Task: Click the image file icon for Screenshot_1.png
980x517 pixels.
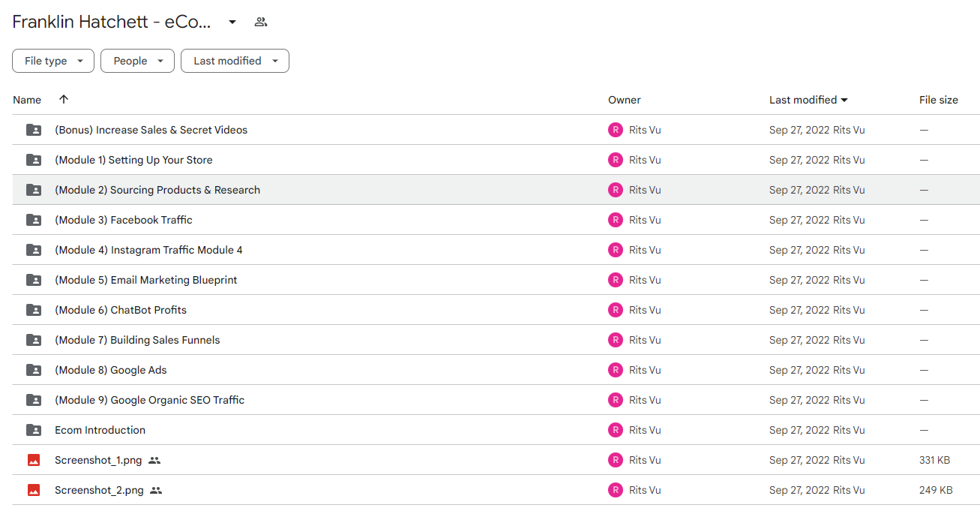Action: click(x=34, y=460)
